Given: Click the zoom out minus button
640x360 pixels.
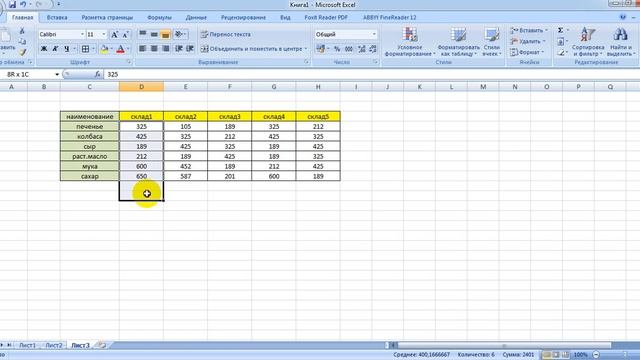Looking at the screenshot, I should coord(596,355).
